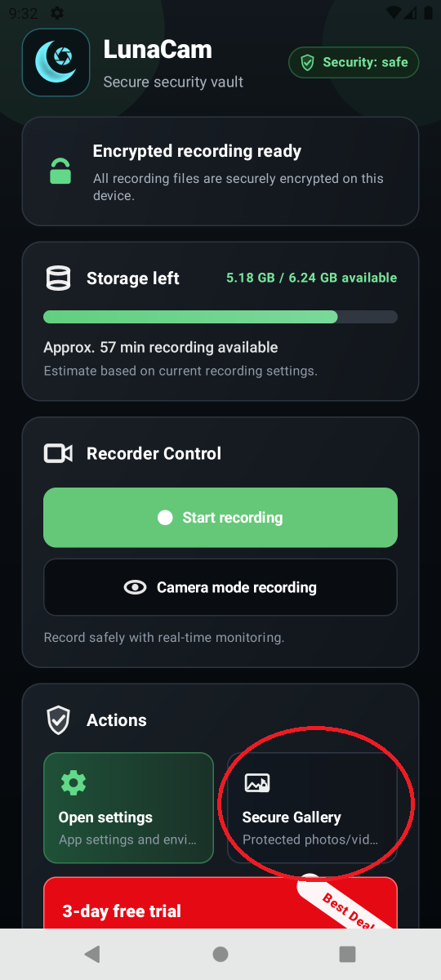Screen dimensions: 441x980
Task: Tap the Recorder Control video camera icon
Action: click(x=58, y=453)
